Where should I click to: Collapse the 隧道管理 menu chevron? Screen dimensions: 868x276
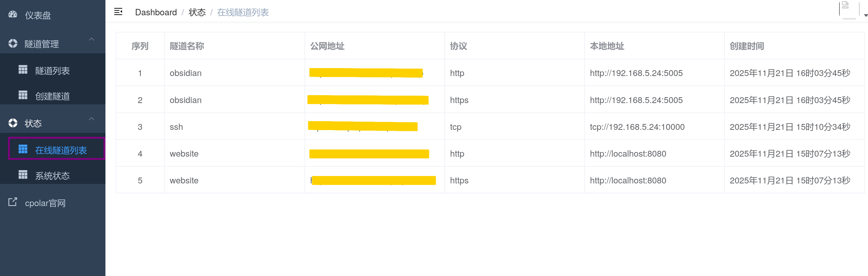[x=91, y=39]
